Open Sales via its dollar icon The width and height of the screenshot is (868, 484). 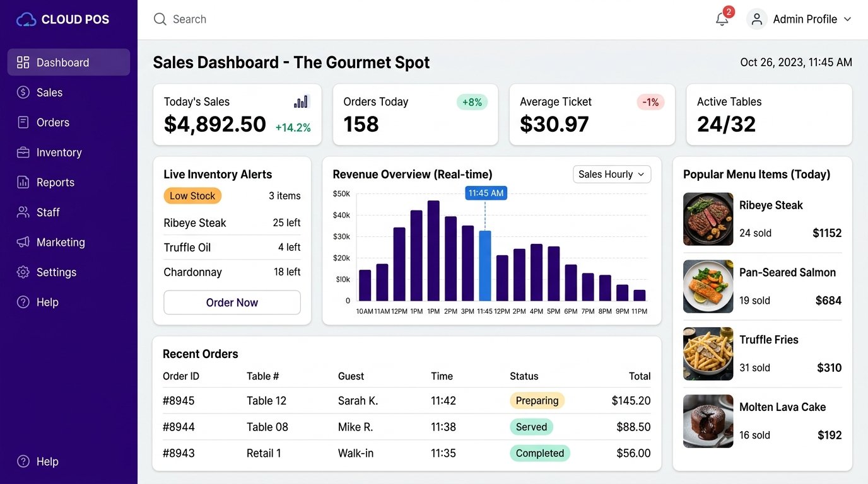(x=23, y=93)
